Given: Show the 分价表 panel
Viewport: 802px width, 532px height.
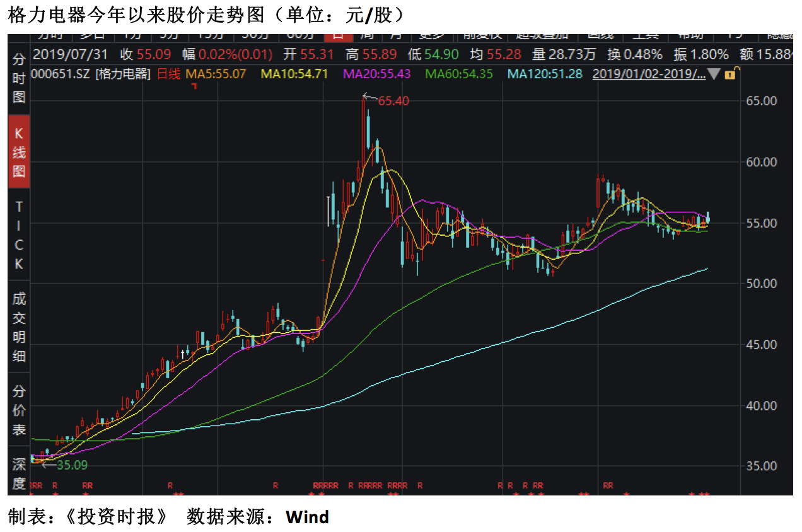Looking at the screenshot, I should [19, 410].
